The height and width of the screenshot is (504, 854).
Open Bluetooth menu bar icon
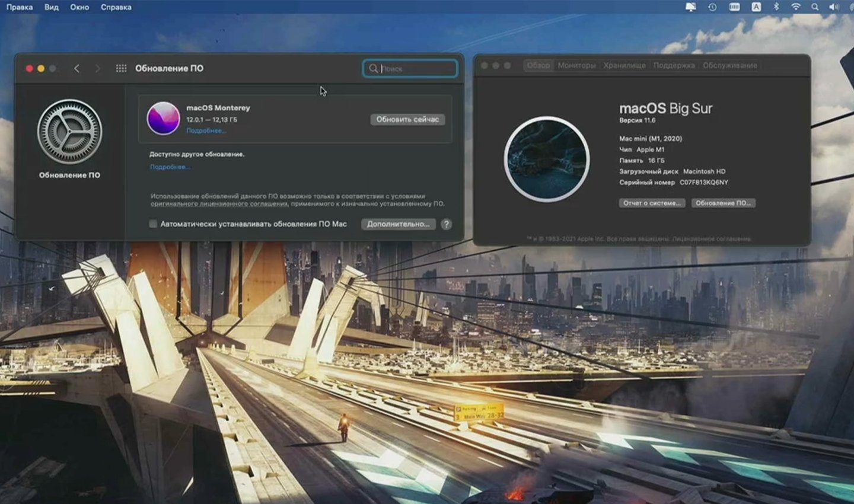776,7
